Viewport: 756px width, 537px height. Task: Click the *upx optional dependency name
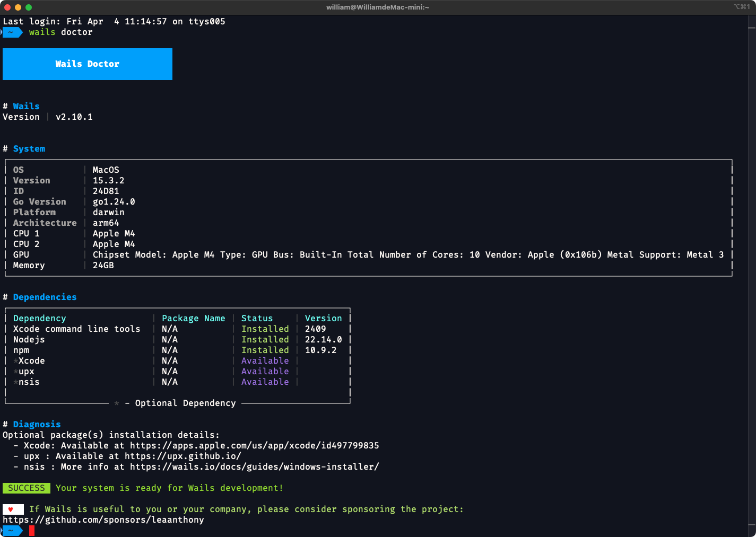tap(24, 372)
